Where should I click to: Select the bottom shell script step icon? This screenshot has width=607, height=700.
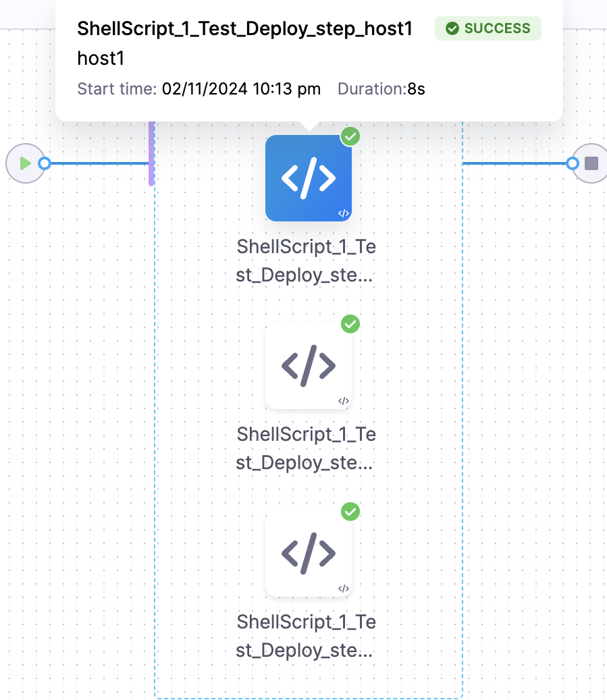pyautogui.click(x=308, y=554)
